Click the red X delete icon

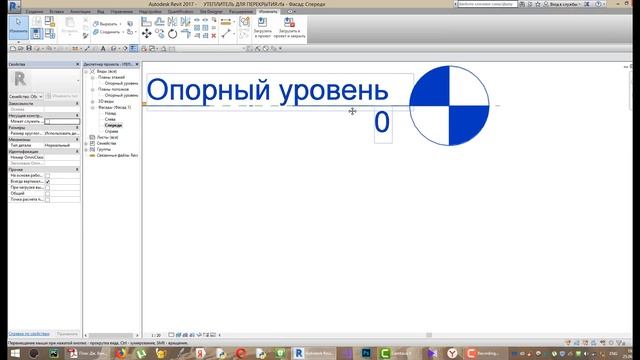coord(213,36)
